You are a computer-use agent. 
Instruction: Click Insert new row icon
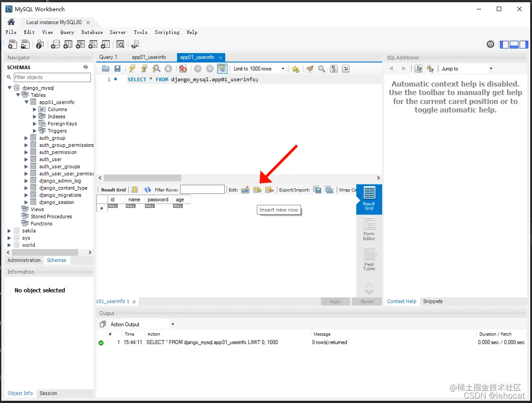pos(257,190)
